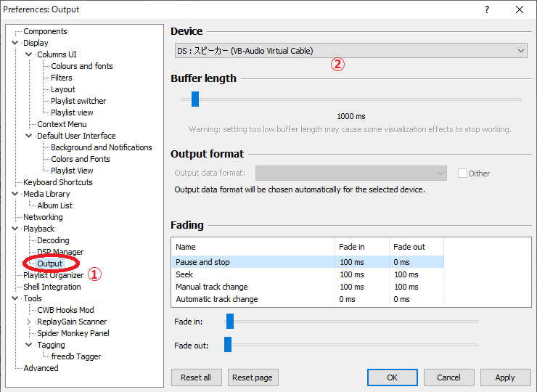Click the Reset page button
The width and height of the screenshot is (537, 392).
[x=253, y=377]
